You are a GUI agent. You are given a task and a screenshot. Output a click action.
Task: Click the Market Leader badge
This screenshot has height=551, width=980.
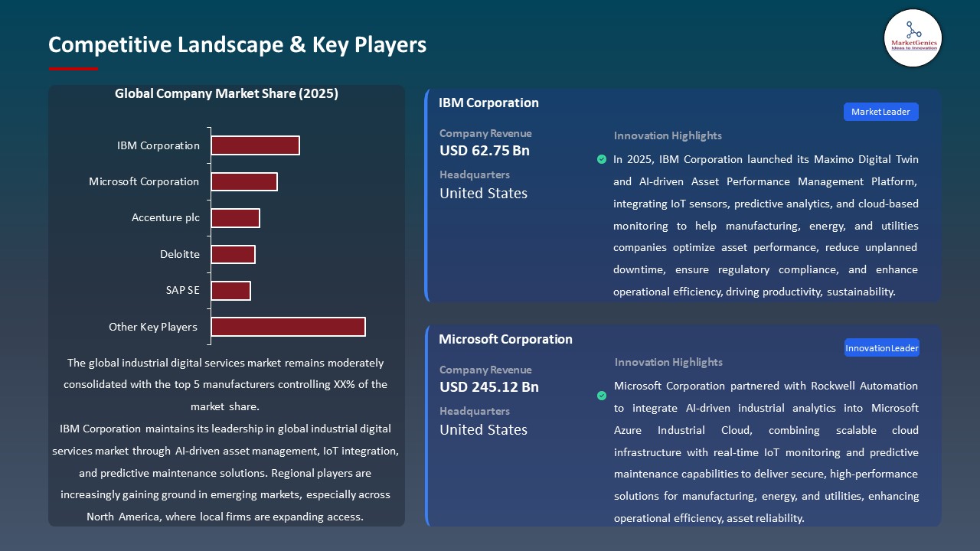coord(880,111)
